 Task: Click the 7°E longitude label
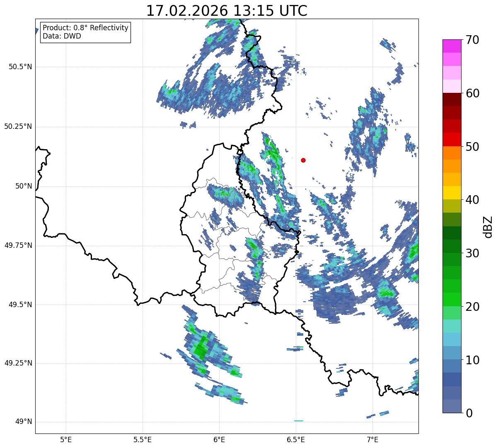tap(372, 439)
